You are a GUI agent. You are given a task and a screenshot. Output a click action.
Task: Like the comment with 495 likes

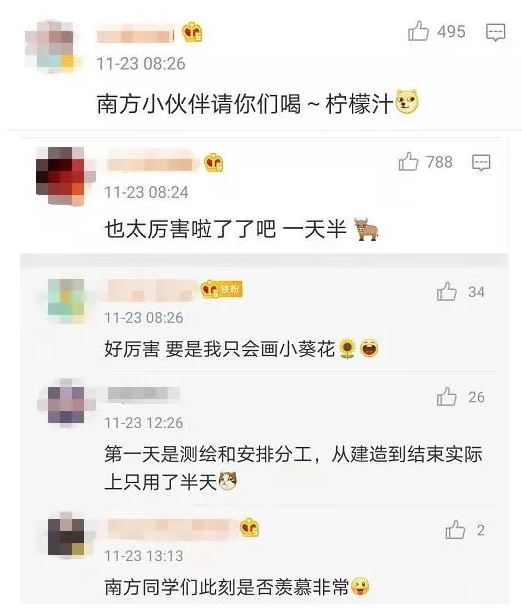coord(418,31)
